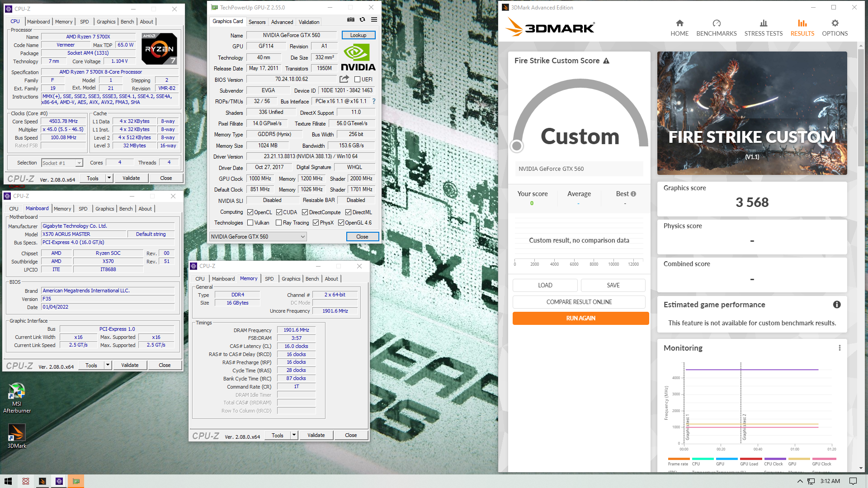
Task: Click the taskbar clock showing 3:12 AM
Action: pyautogui.click(x=830, y=481)
